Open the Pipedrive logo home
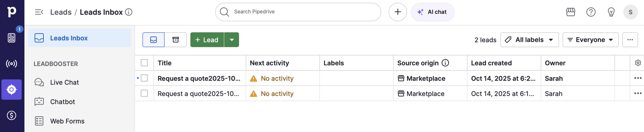The height and width of the screenshot is (132, 644). point(12,12)
